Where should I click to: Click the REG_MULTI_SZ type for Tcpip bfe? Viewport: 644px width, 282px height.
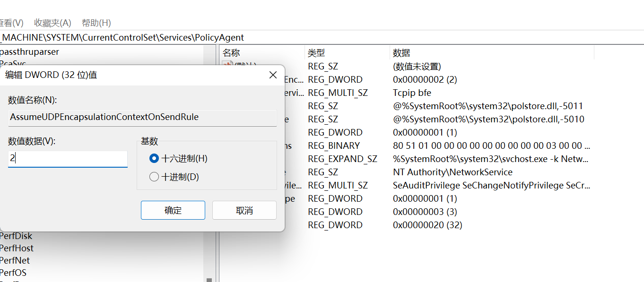[338, 93]
